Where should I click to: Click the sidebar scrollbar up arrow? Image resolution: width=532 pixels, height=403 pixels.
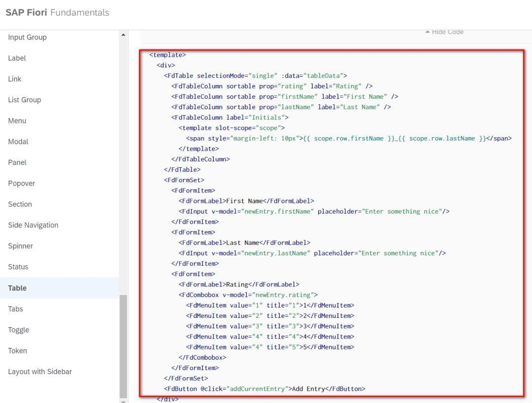pos(123,34)
